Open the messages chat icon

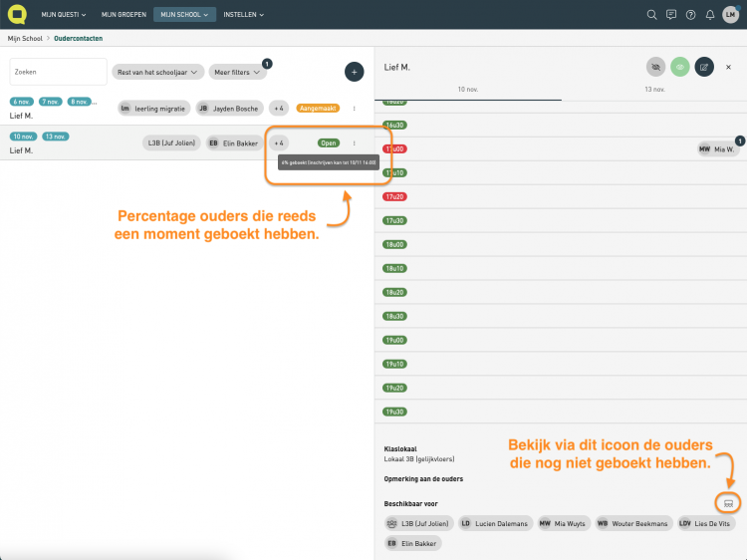[x=671, y=15]
